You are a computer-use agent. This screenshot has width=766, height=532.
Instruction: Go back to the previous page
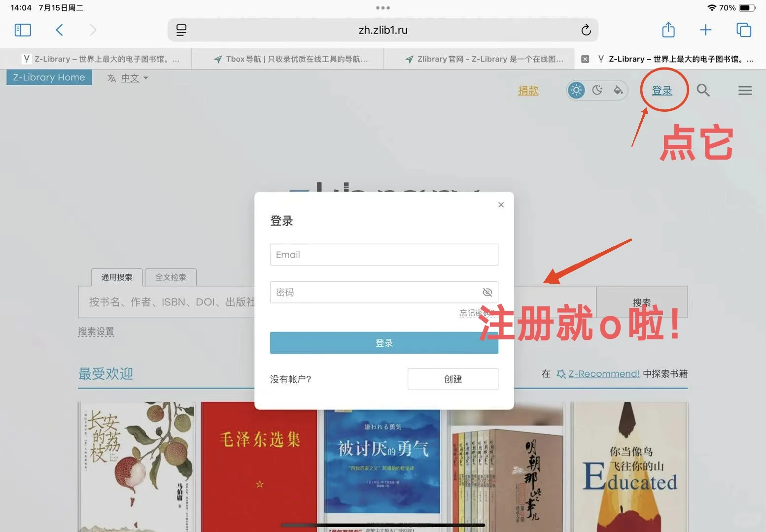[x=59, y=30]
